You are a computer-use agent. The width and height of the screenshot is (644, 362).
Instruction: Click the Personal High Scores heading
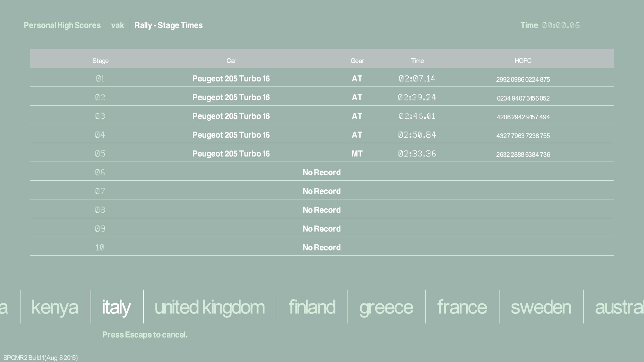[62, 25]
